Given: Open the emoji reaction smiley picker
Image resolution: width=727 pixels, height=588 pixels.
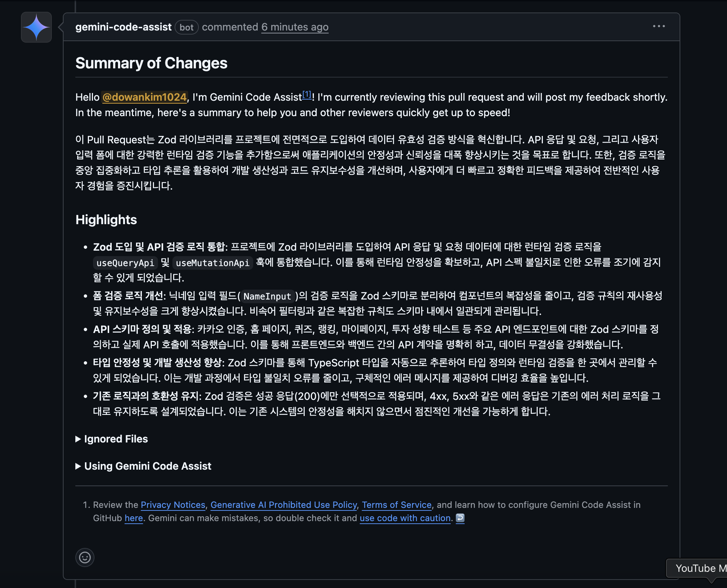Looking at the screenshot, I should tap(85, 557).
